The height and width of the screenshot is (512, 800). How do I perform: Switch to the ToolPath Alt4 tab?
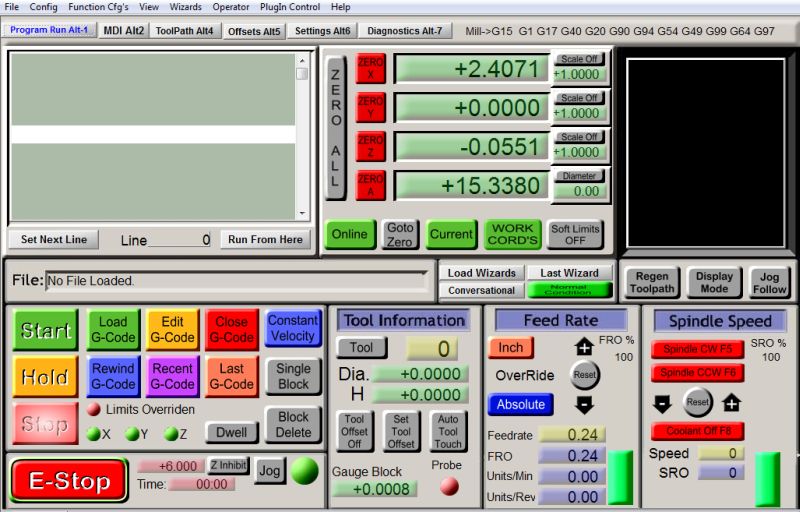point(185,31)
